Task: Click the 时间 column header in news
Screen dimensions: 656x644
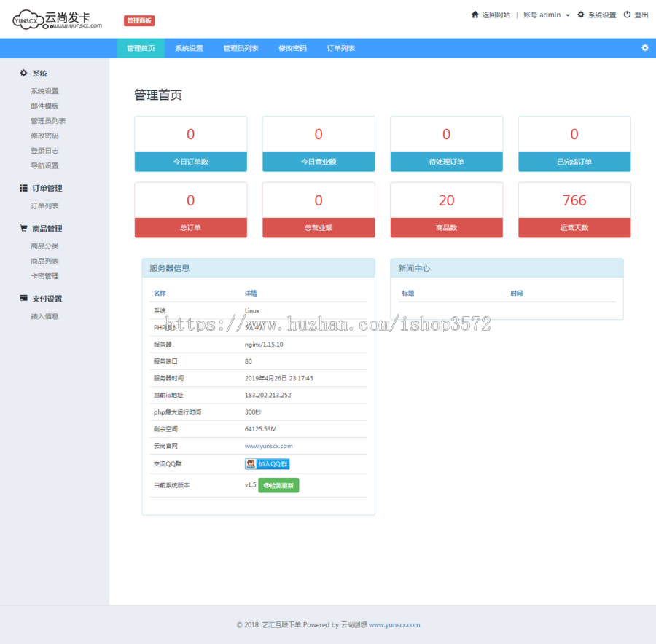Action: [517, 293]
